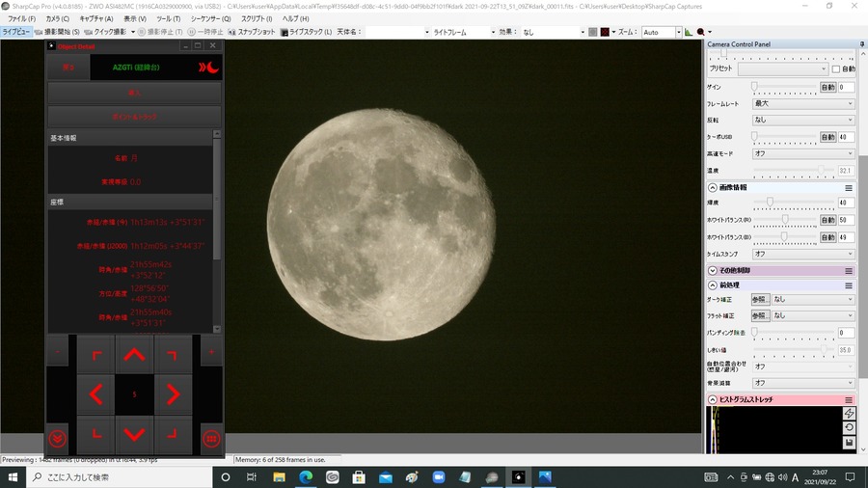Toggle the ライブビュー button
Viewport: 868px width, 488px height.
[16, 32]
